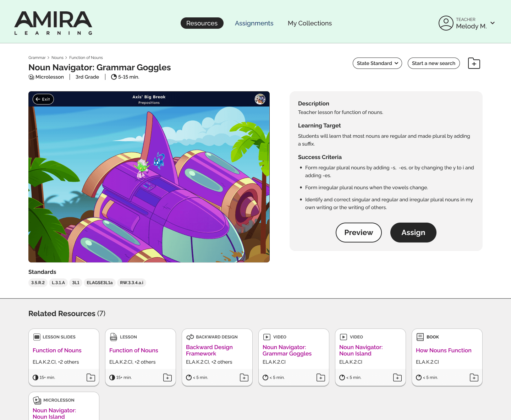
Task: Click the book's < 5 min. clock icon
Action: tap(419, 377)
